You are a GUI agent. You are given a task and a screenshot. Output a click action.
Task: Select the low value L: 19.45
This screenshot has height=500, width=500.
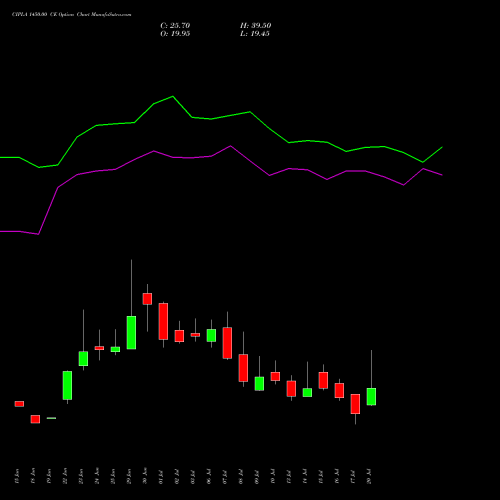click(x=255, y=34)
